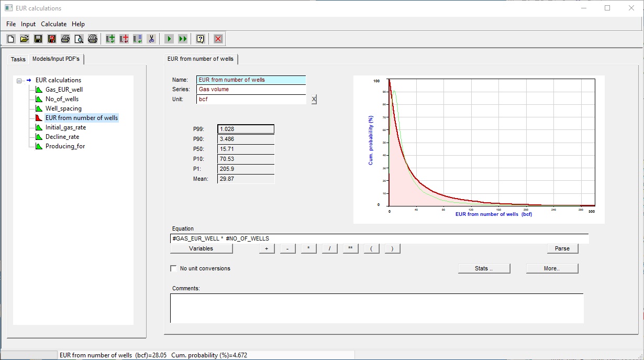
Task: Click the black floppy disk Save icon
Action: (x=38, y=39)
